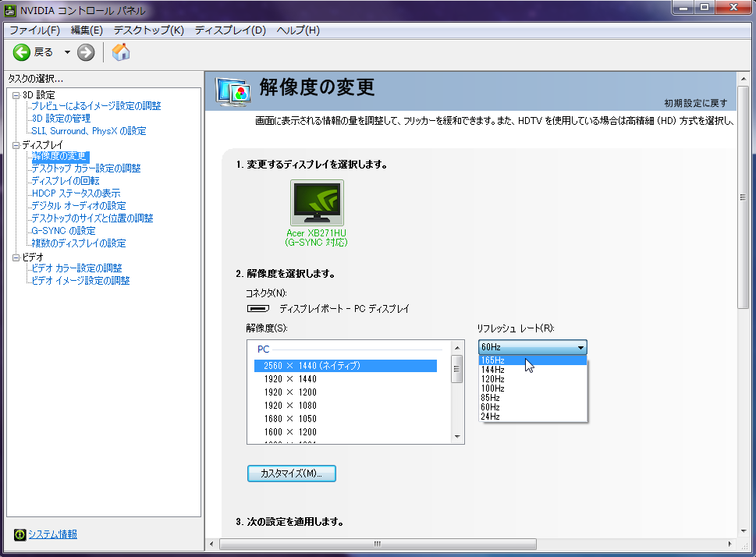
Task: Click the resolution list scrollbar thumb
Action: tap(457, 369)
